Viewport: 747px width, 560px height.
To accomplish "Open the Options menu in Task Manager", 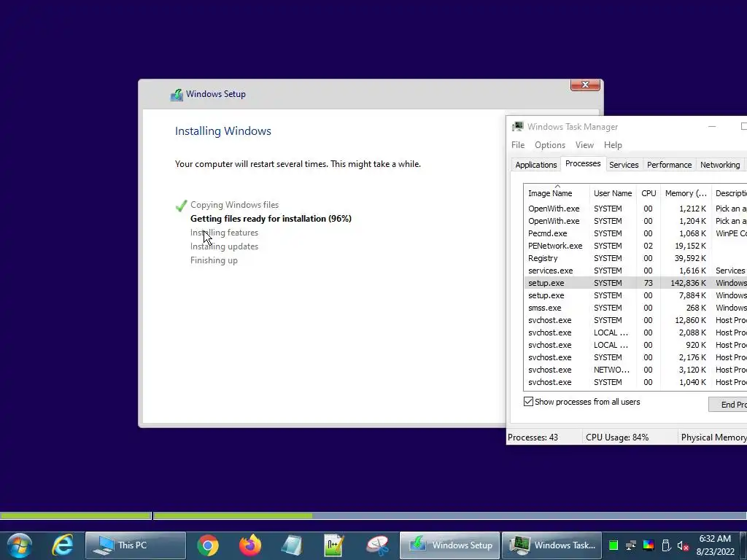I will click(550, 145).
